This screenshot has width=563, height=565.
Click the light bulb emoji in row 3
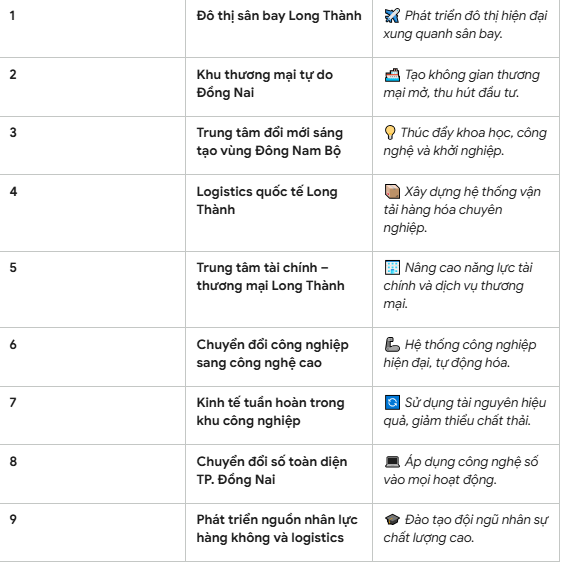pyautogui.click(x=390, y=133)
